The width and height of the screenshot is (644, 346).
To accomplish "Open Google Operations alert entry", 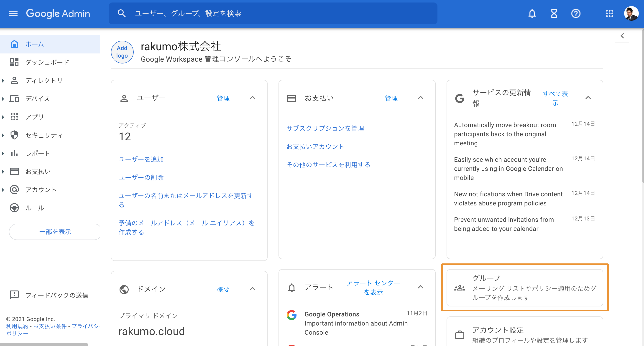I will 357,323.
